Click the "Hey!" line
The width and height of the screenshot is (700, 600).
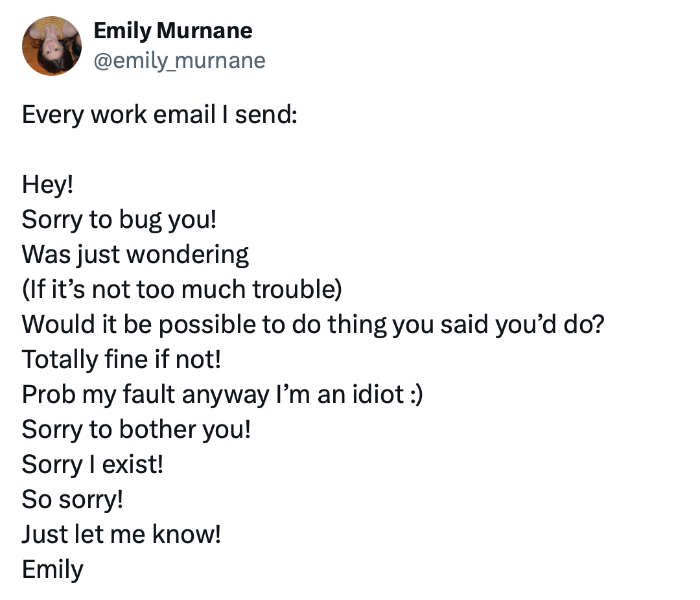click(x=48, y=185)
